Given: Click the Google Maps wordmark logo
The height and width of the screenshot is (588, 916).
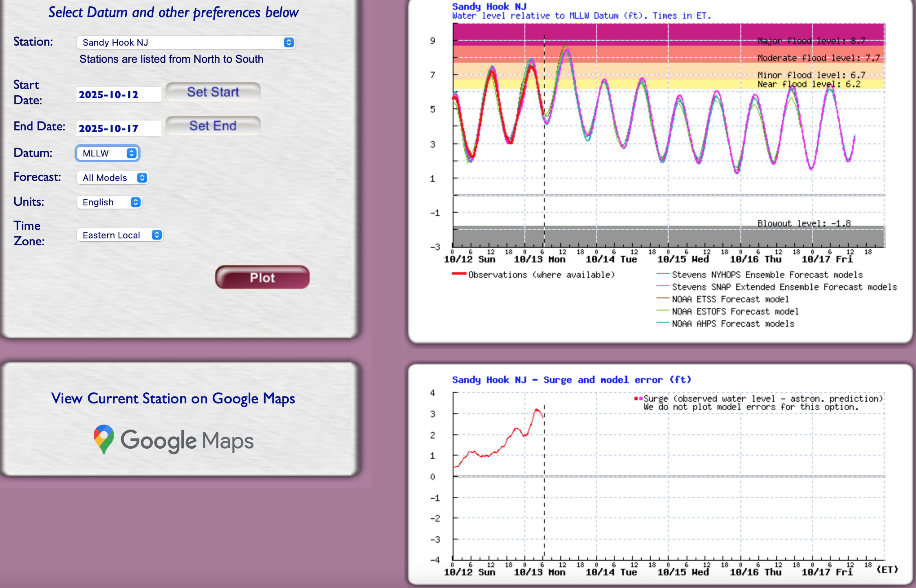Looking at the screenshot, I should [x=187, y=441].
